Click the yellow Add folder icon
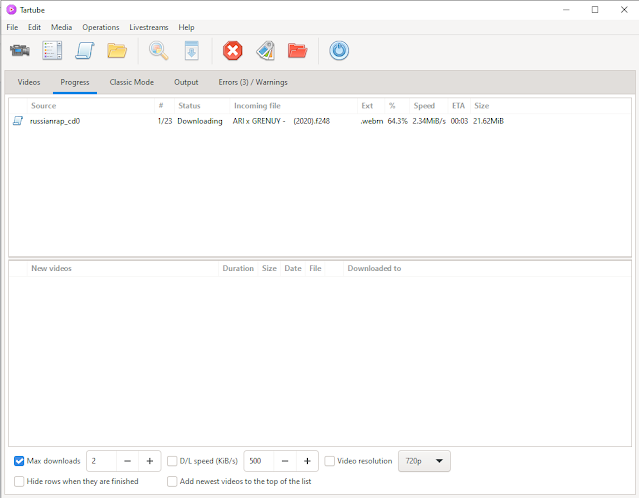This screenshot has height=498, width=639. pyautogui.click(x=117, y=51)
